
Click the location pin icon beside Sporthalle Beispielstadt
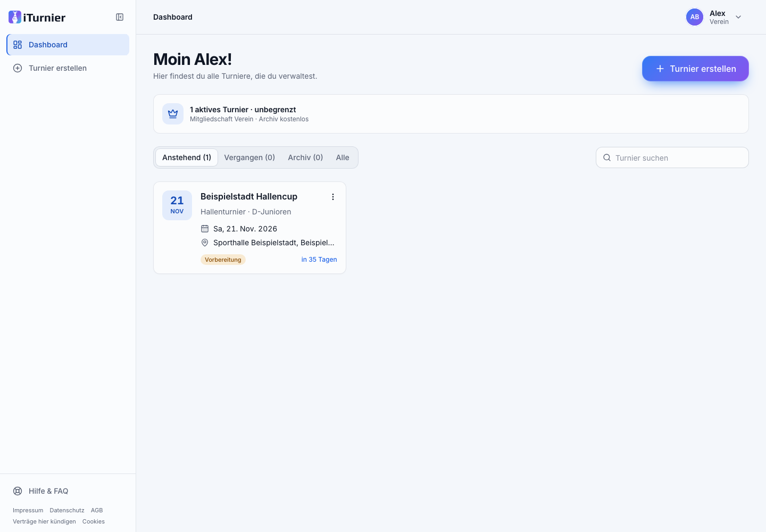coord(205,243)
